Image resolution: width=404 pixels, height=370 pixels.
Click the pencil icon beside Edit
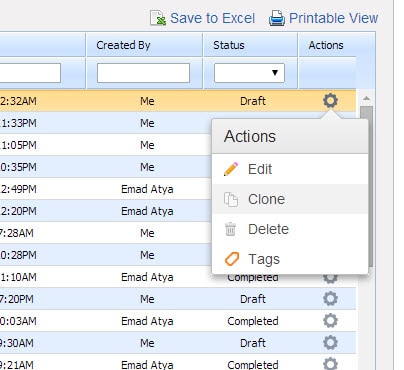coord(231,169)
